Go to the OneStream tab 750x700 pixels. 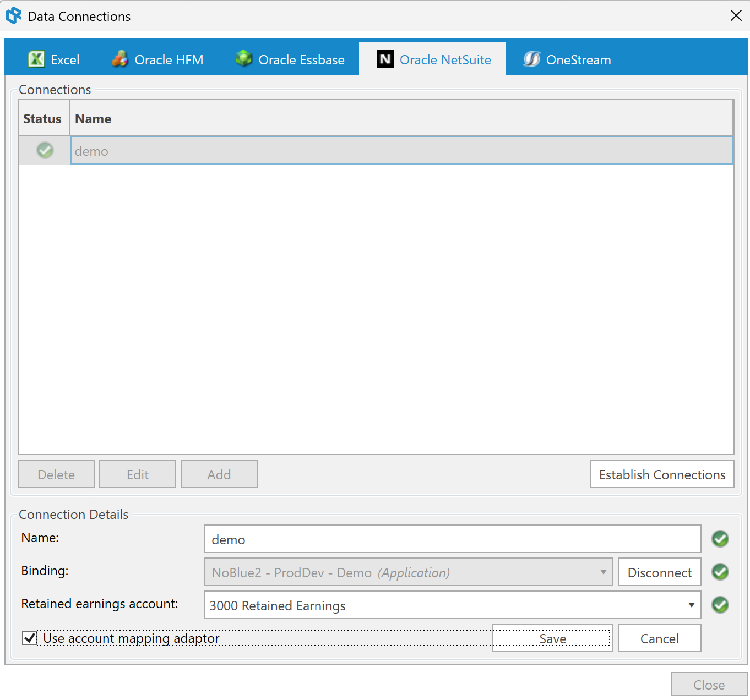coord(567,59)
